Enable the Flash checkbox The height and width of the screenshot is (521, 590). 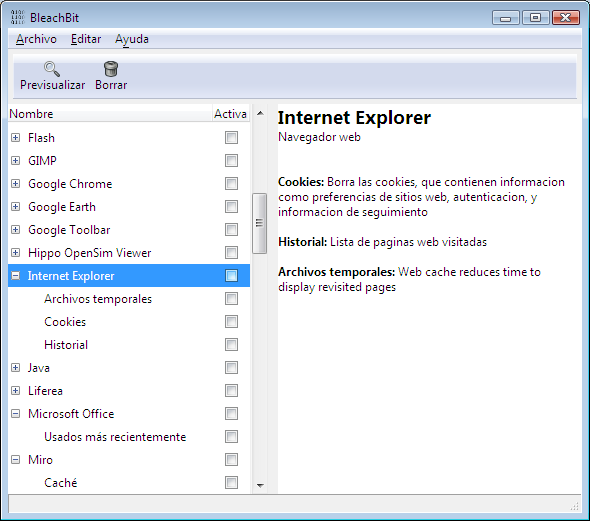[231, 138]
